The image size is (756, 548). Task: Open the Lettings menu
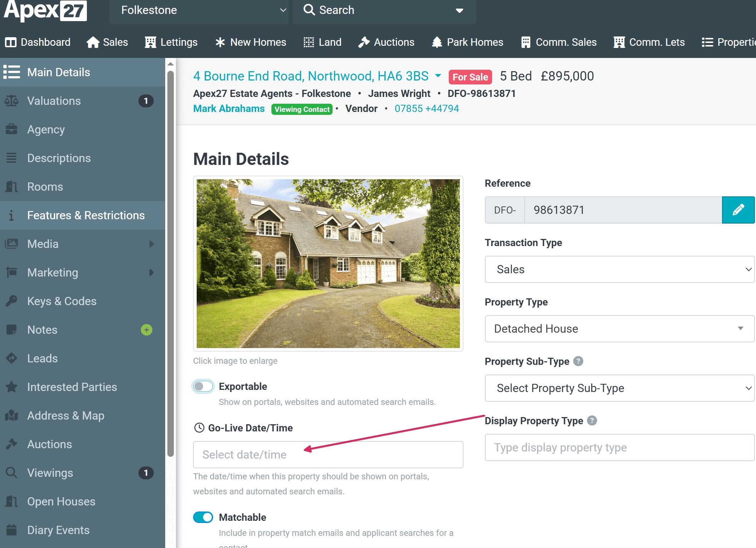[171, 42]
